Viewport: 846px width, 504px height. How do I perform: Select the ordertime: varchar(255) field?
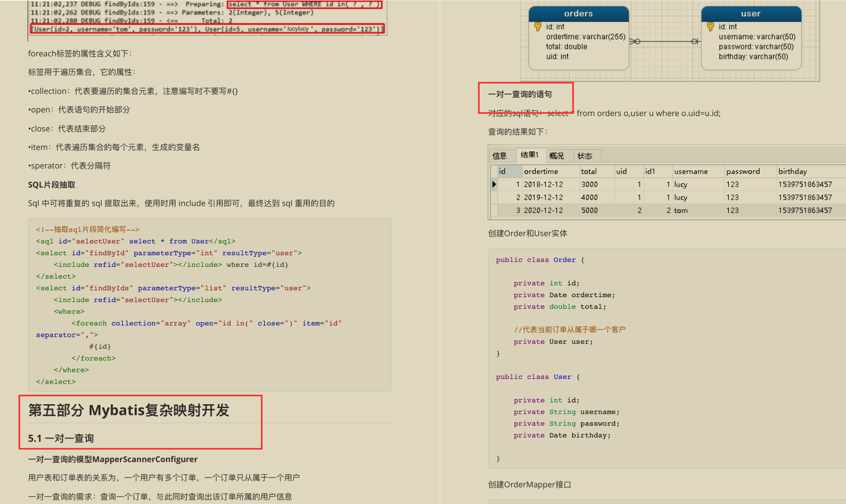tap(585, 37)
